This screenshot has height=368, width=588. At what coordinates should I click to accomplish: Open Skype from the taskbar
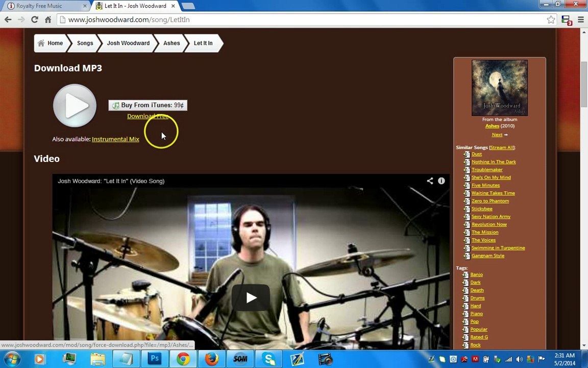(x=269, y=359)
